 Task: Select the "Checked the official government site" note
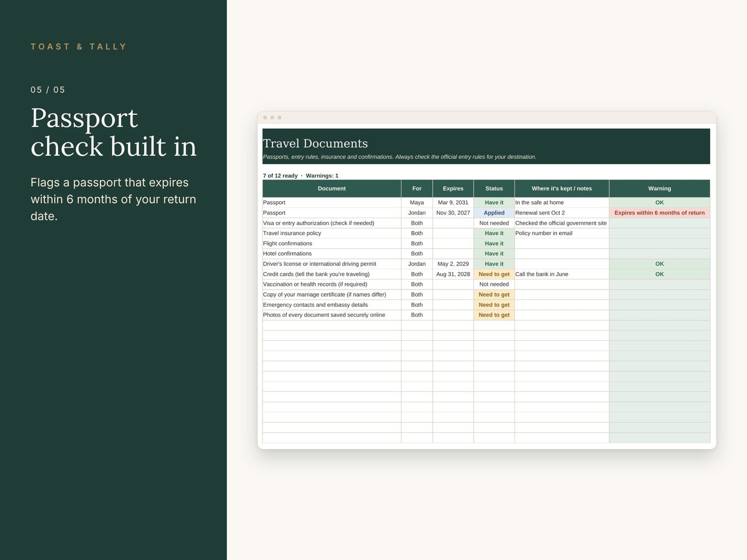point(561,223)
